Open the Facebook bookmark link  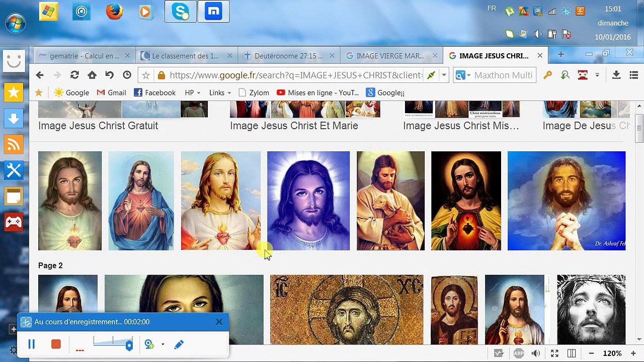[x=155, y=93]
